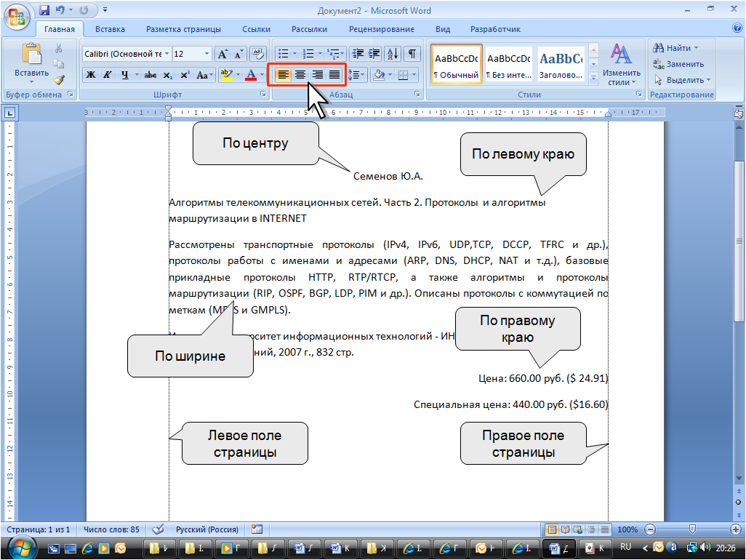Copy selection with copy icon

tap(58, 64)
